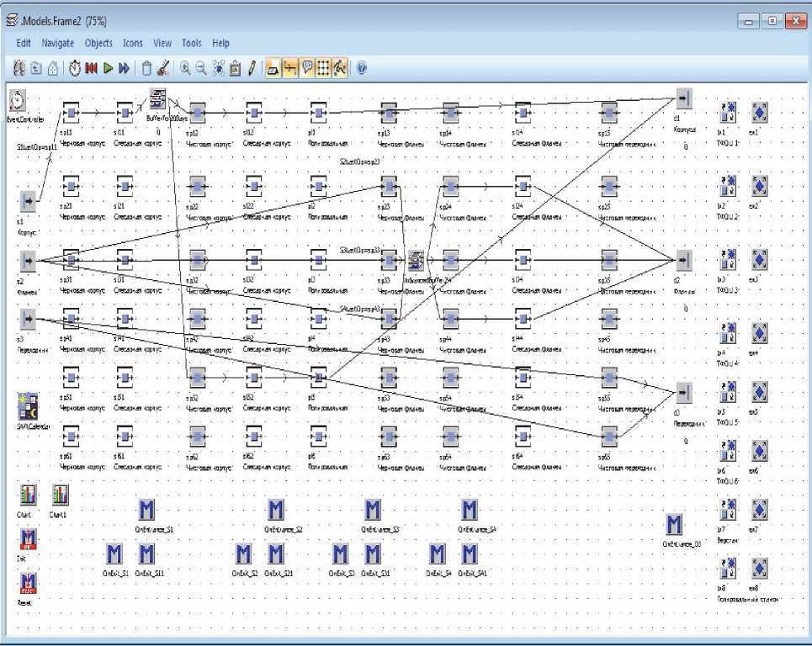Click the first toolbar icon left of Open Origin
The image size is (812, 646).
(x=19, y=68)
